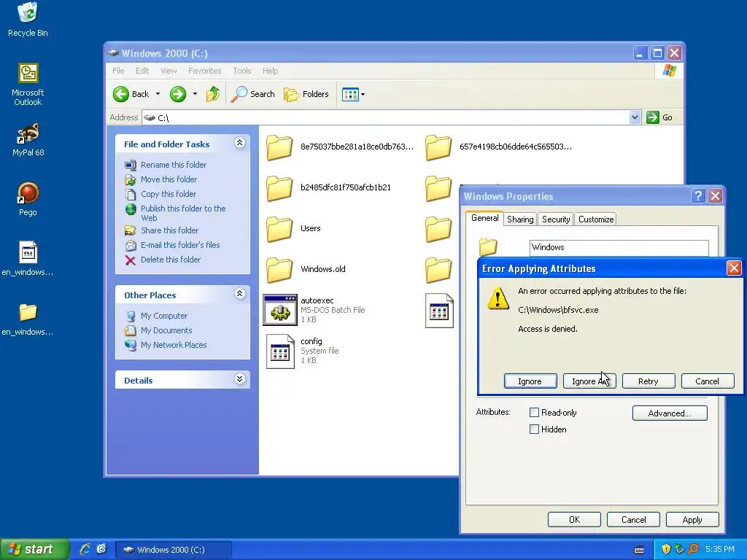Open the MyPal 68 browser shortcut

pos(28,140)
